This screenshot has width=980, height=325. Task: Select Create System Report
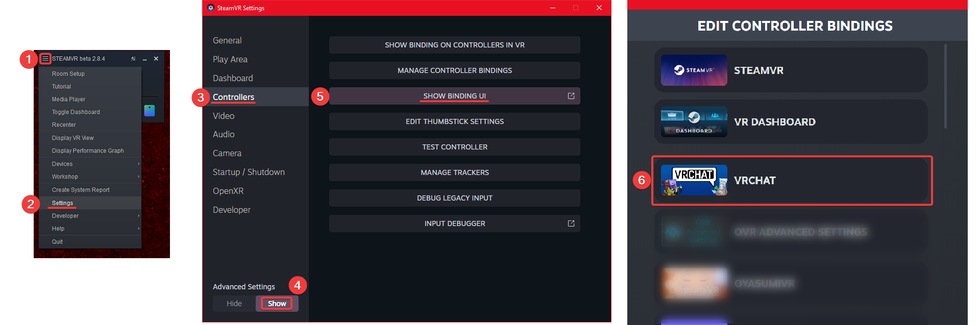tap(90, 190)
